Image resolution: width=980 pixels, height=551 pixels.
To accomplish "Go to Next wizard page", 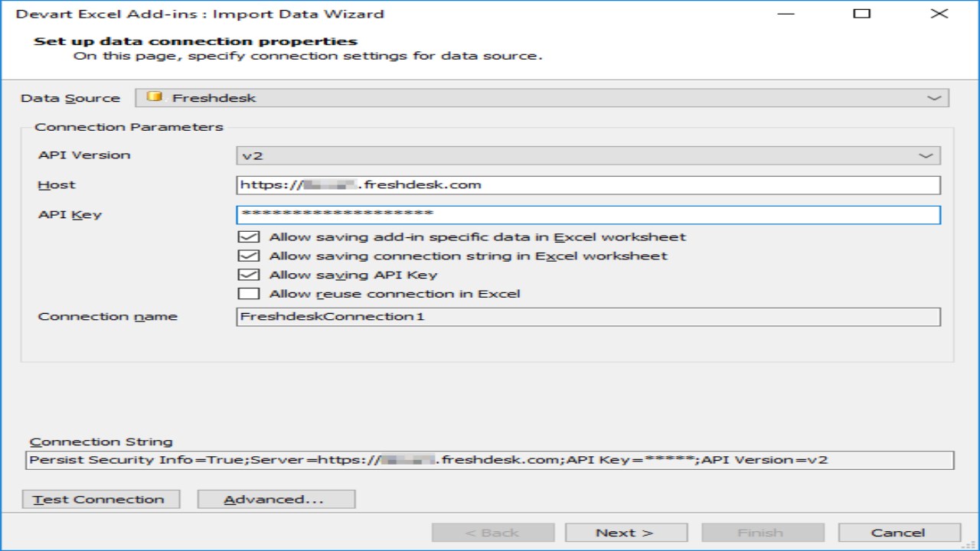I will click(626, 533).
